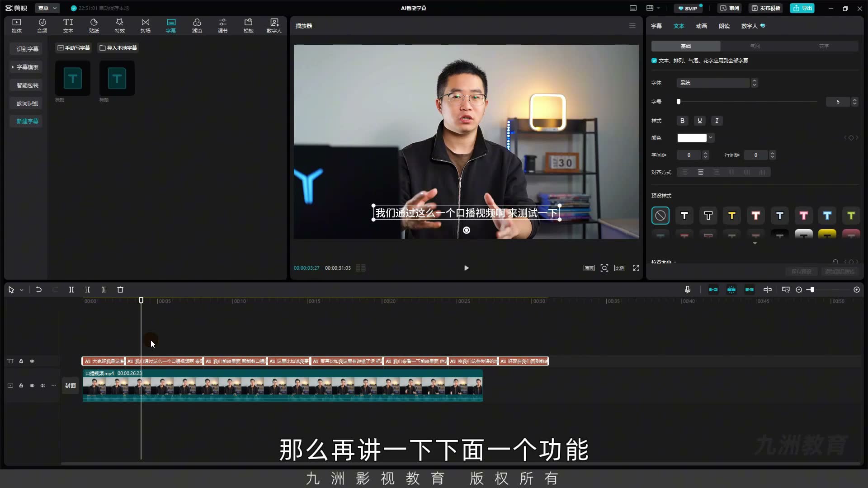
Task: Open the 滤镜 filters panel
Action: point(197,26)
